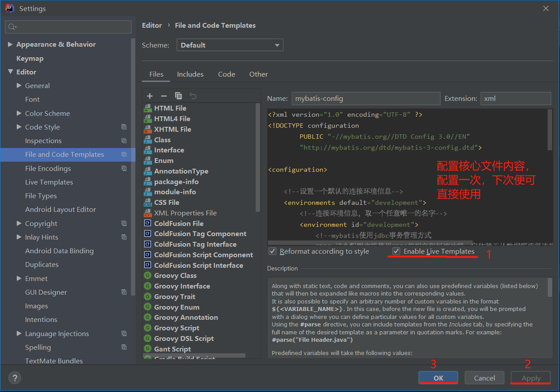
Task: Select Groovy DSL Script template
Action: click(184, 339)
